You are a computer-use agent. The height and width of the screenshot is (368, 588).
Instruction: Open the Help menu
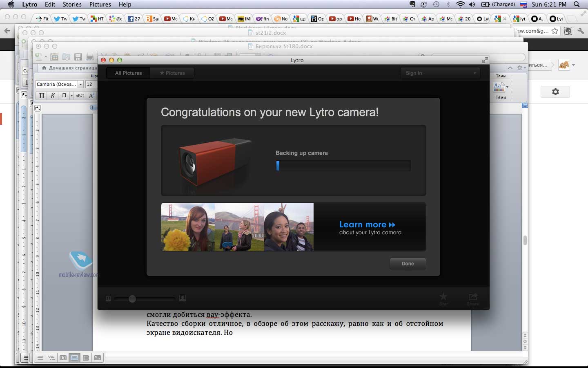click(125, 4)
